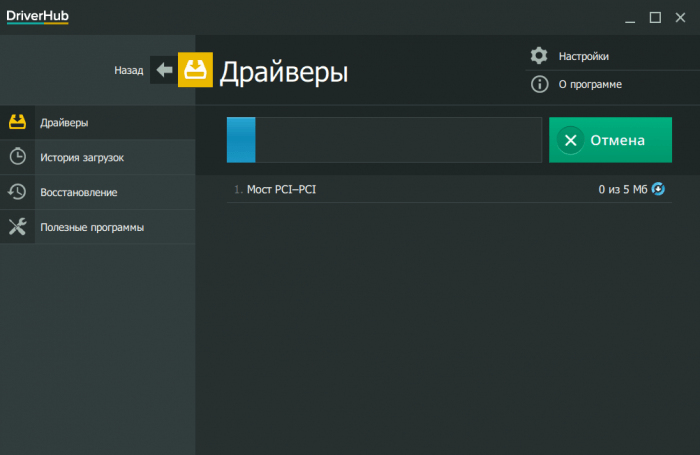Click the yellow Drivers header icon
This screenshot has height=455, width=700.
[195, 70]
